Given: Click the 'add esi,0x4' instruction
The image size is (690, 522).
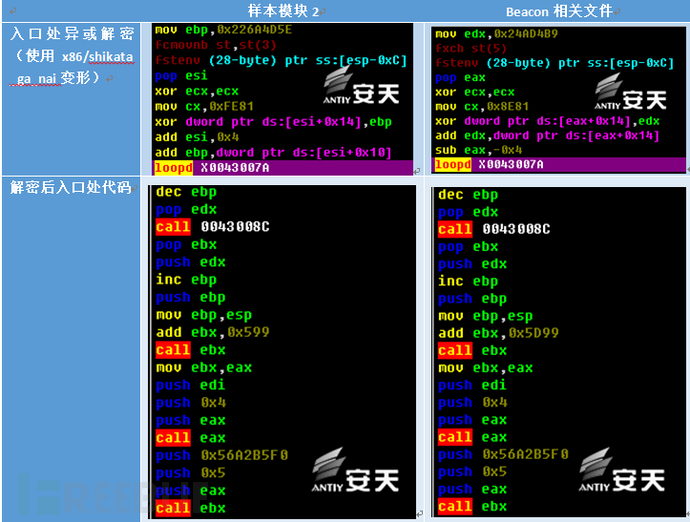Looking at the screenshot, I should (197, 137).
